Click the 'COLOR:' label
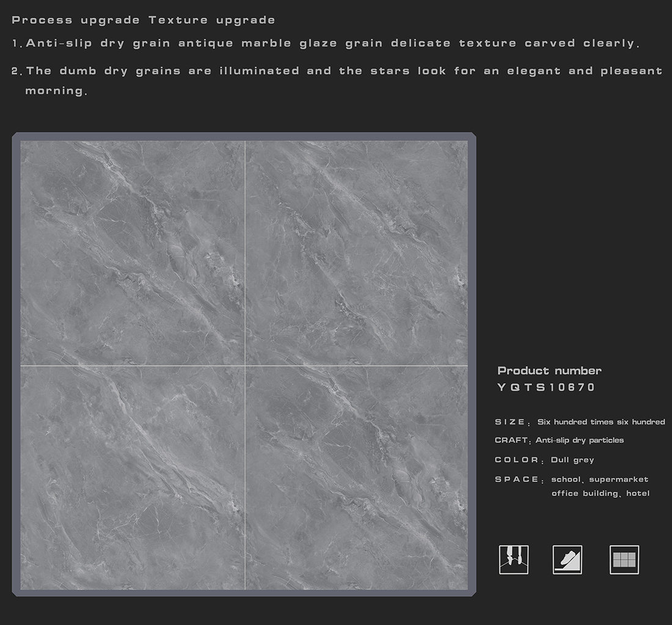The image size is (672, 625). 519,460
